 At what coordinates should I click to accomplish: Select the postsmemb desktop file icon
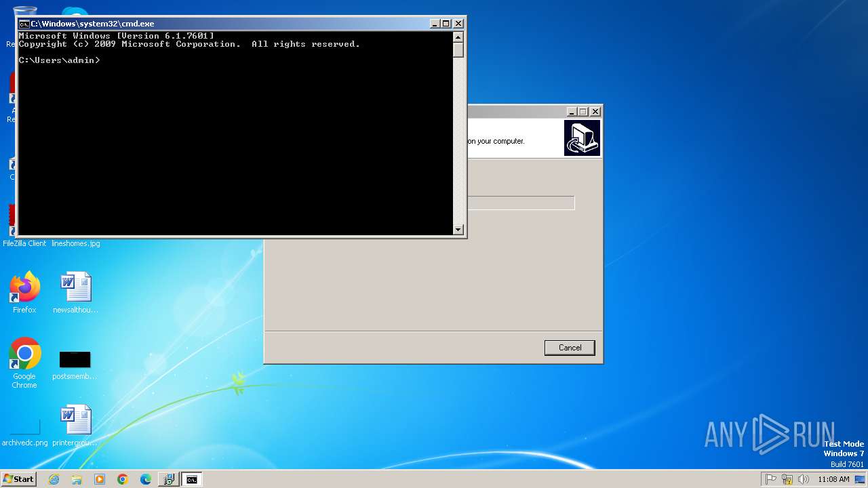coord(75,365)
